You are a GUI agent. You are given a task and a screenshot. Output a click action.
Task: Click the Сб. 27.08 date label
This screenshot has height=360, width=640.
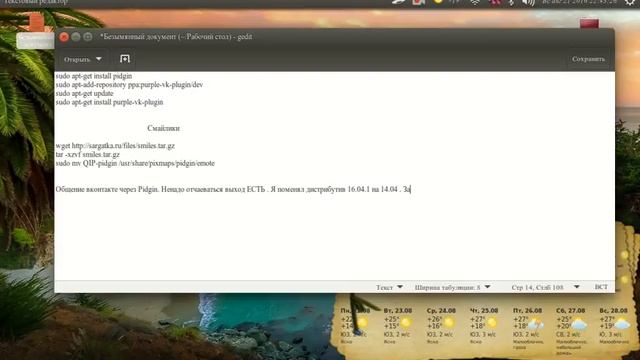[x=571, y=311]
